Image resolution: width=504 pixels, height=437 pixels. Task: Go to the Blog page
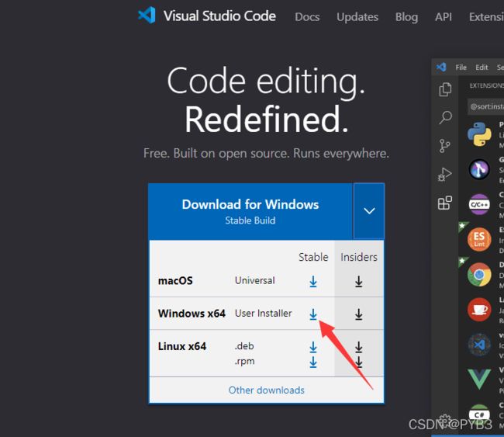coord(406,17)
